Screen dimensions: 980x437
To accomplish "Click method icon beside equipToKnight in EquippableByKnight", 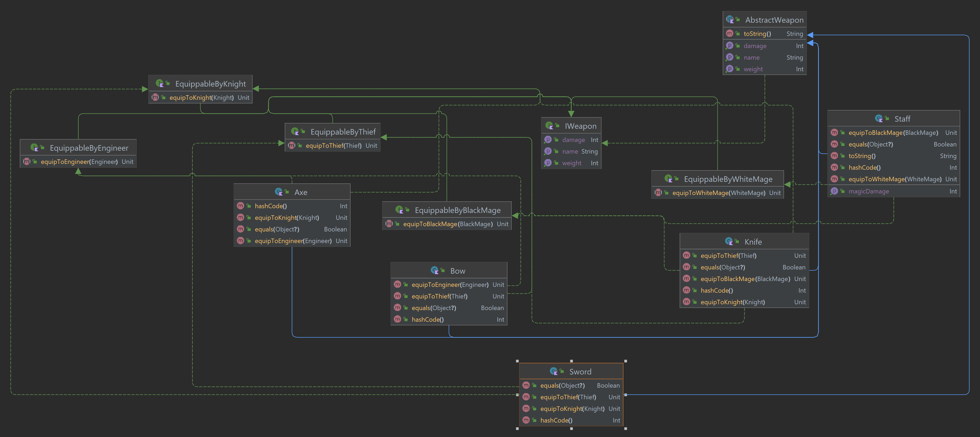I will coord(155,97).
